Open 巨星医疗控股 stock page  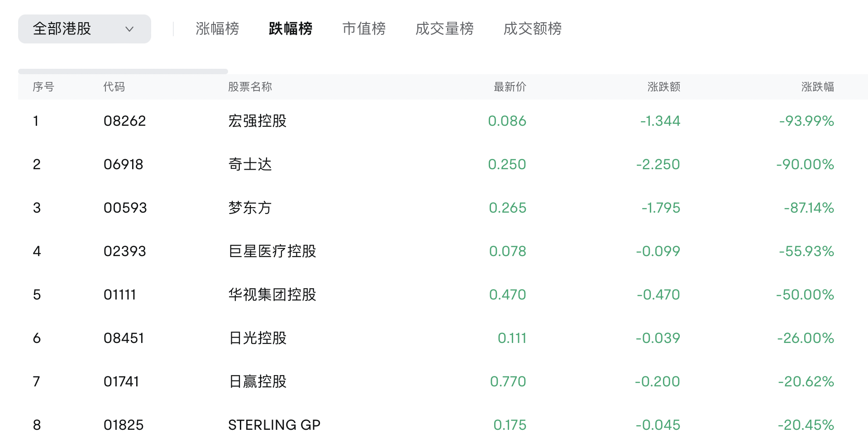[x=272, y=252]
